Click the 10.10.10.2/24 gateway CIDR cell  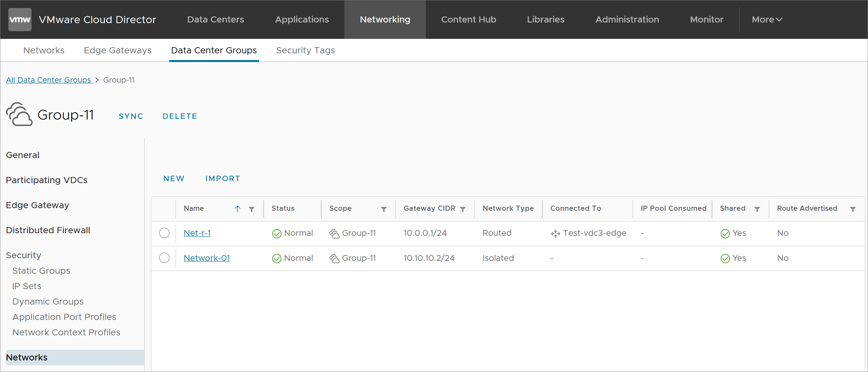[429, 258]
